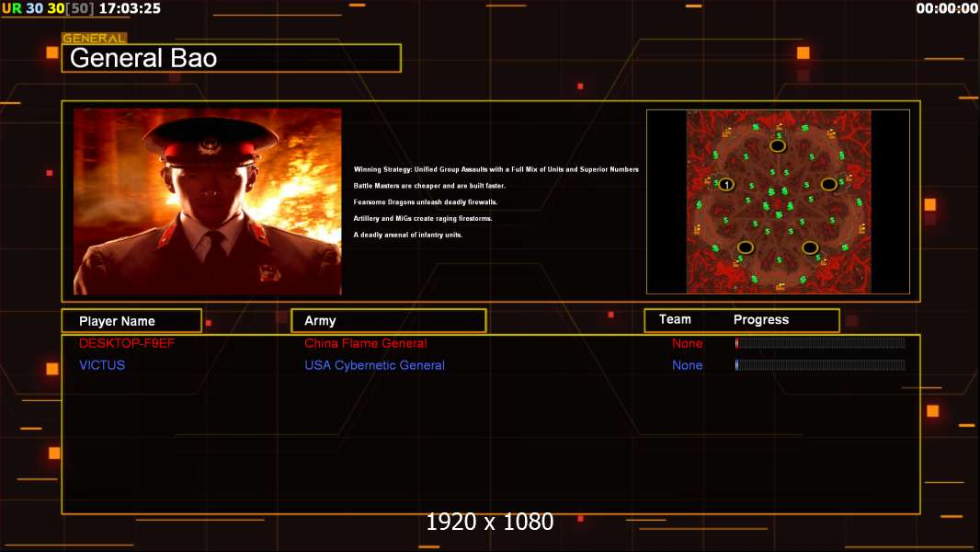Screen dimensions: 980x552
Task: Click the Progress column label
Action: click(760, 319)
